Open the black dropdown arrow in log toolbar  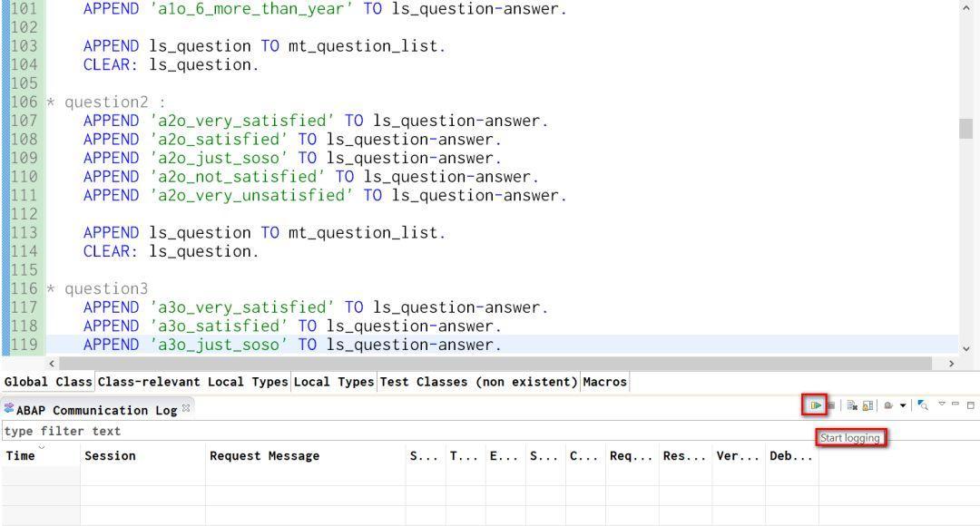(903, 405)
